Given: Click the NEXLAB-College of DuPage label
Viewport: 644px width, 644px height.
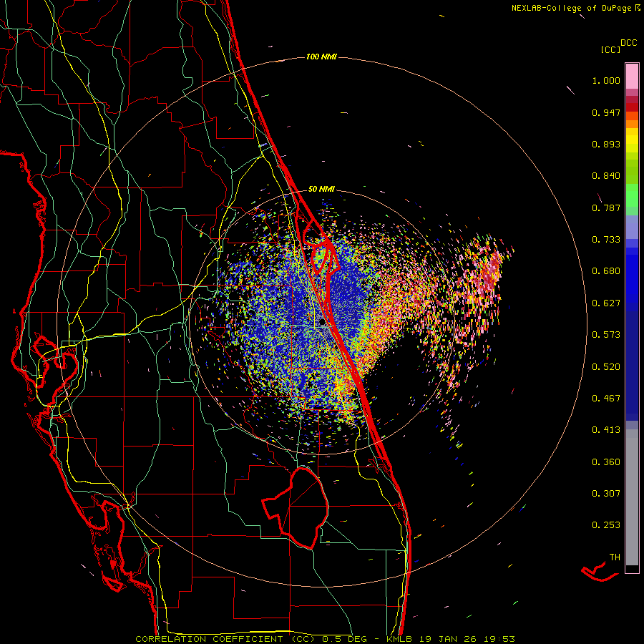Looking at the screenshot, I should (571, 8).
